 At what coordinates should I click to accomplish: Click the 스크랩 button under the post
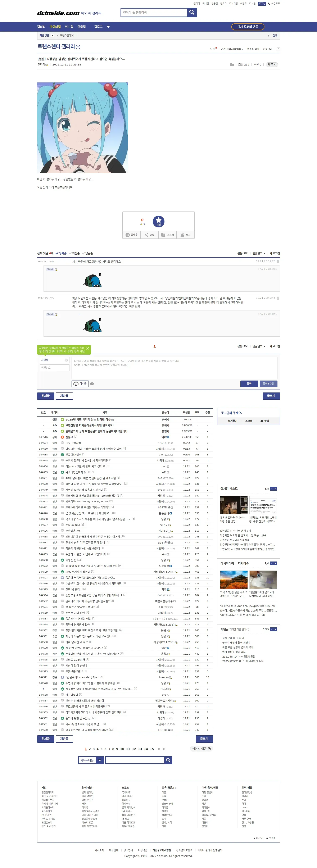tap(167, 235)
